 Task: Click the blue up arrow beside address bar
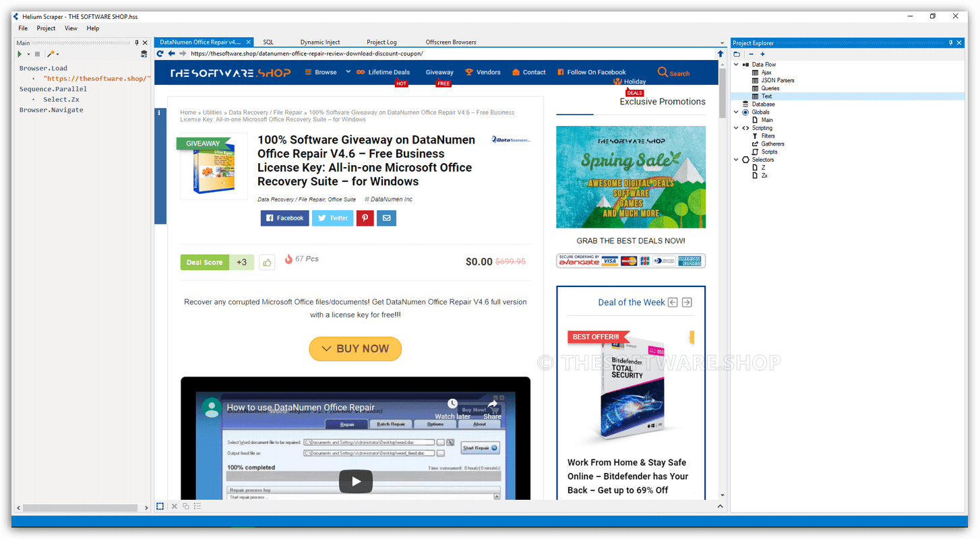721,53
